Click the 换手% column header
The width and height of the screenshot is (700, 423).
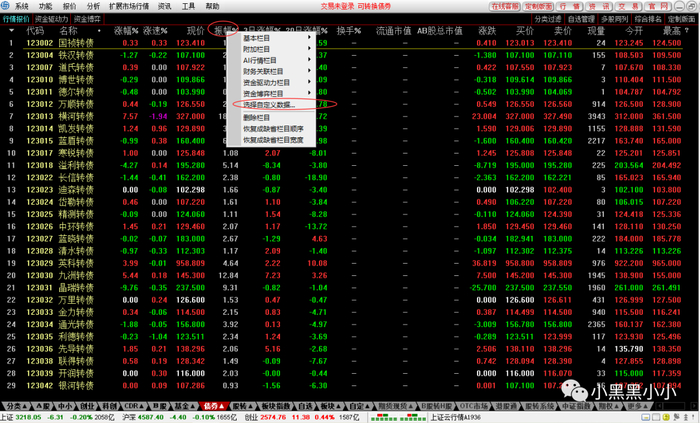pyautogui.click(x=349, y=31)
